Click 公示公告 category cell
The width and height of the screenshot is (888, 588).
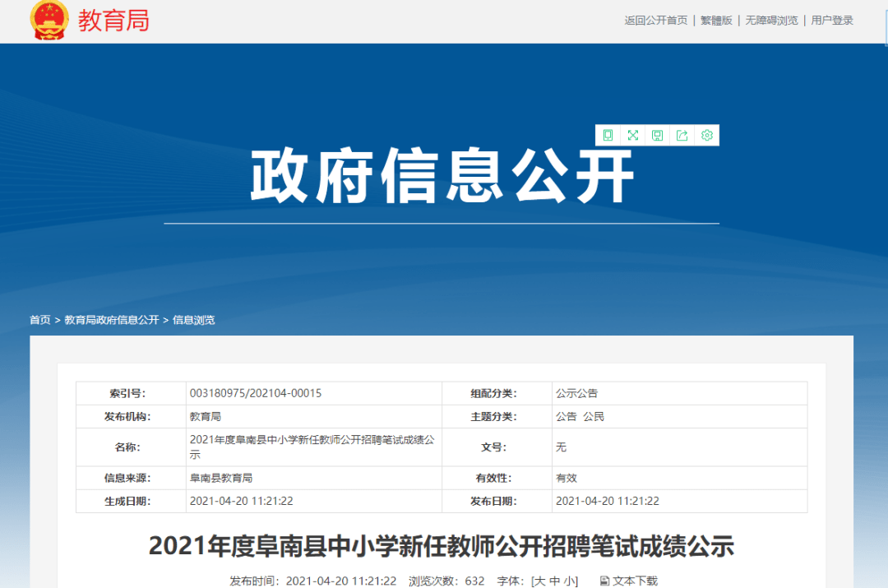point(680,393)
